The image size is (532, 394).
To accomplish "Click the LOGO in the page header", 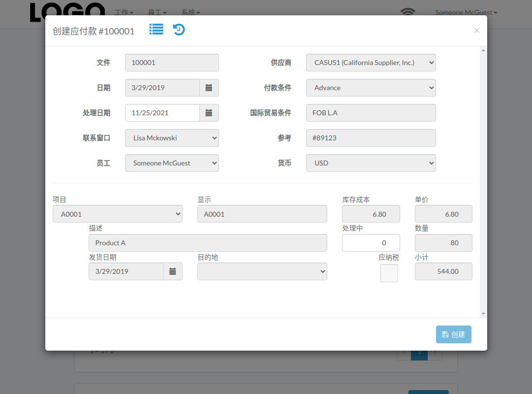I will pos(67,12).
